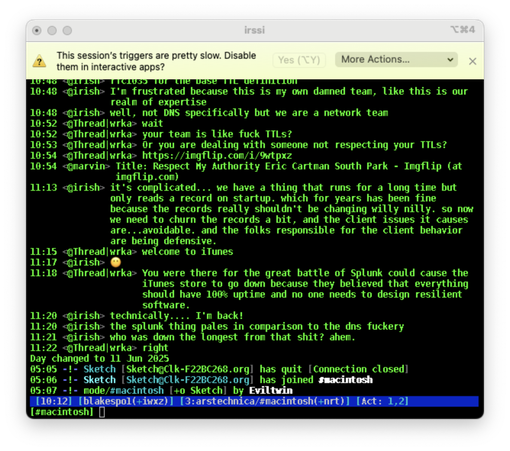Click the Thread|wrka 'wait' message
The width and height of the screenshot is (510, 451).
(x=153, y=123)
